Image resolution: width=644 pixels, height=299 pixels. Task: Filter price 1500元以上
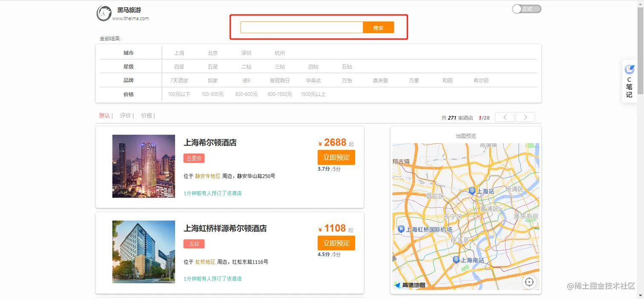313,94
